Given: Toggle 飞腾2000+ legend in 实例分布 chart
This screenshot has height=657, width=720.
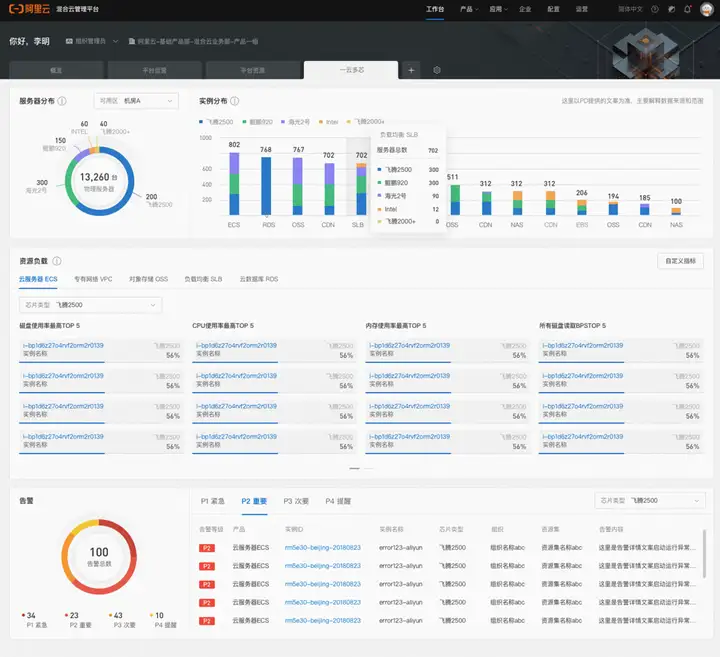Looking at the screenshot, I should click(366, 122).
